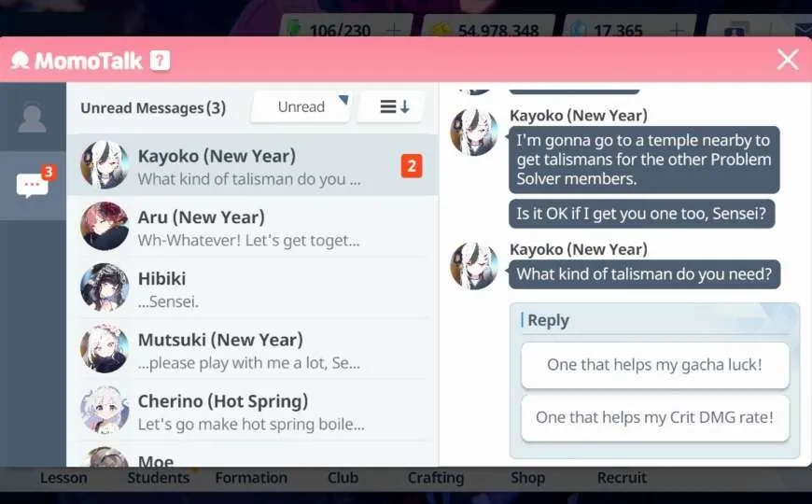This screenshot has height=504, width=812.
Task: Open the students contact tab in sidebar
Action: point(33,118)
